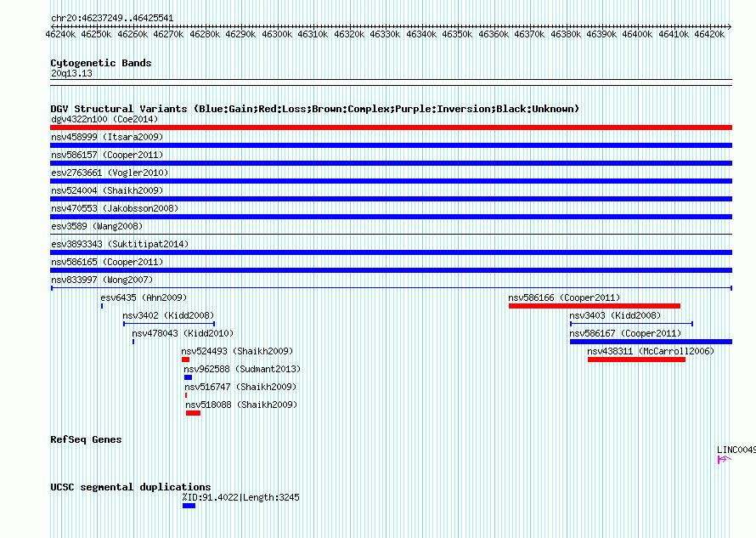Click the nsv3403 (Kidd2008) variant label

(x=615, y=315)
